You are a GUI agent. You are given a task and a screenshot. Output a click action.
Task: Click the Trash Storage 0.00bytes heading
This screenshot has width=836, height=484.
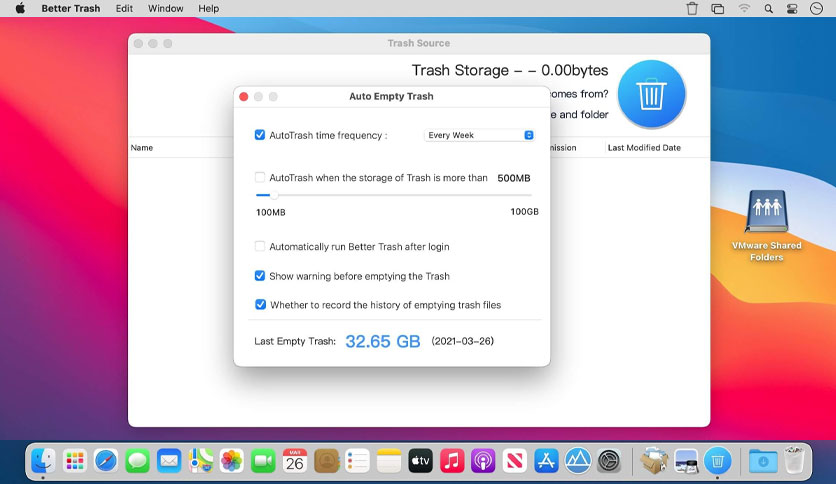tap(510, 70)
